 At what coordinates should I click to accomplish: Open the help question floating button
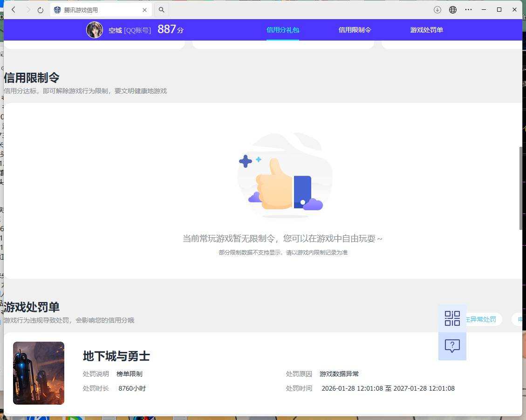point(452,346)
